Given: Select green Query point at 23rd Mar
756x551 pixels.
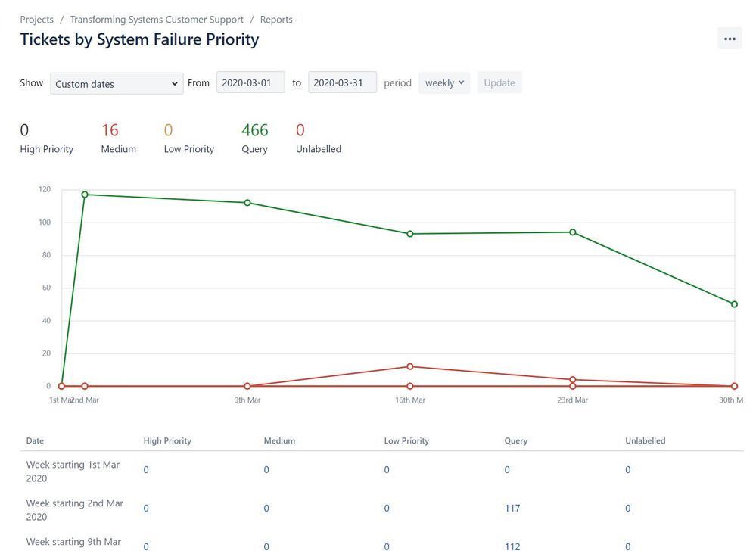Looking at the screenshot, I should [x=573, y=232].
